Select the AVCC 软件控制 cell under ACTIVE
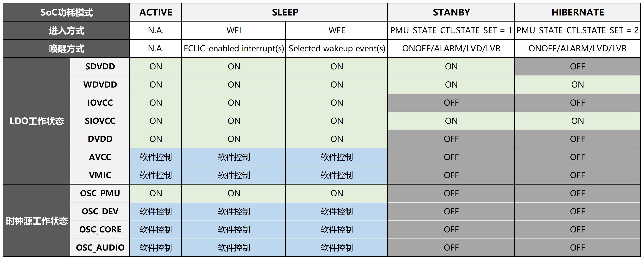The image size is (644, 260). coord(156,157)
